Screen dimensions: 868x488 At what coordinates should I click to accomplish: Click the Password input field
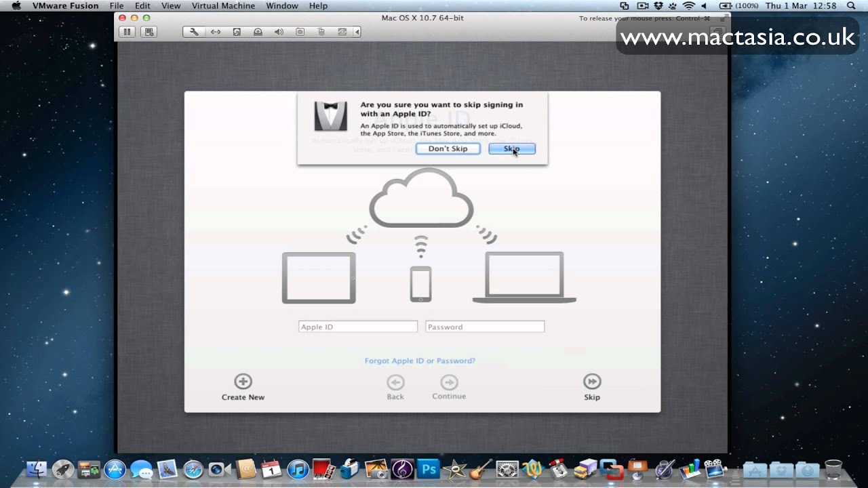[x=485, y=327]
